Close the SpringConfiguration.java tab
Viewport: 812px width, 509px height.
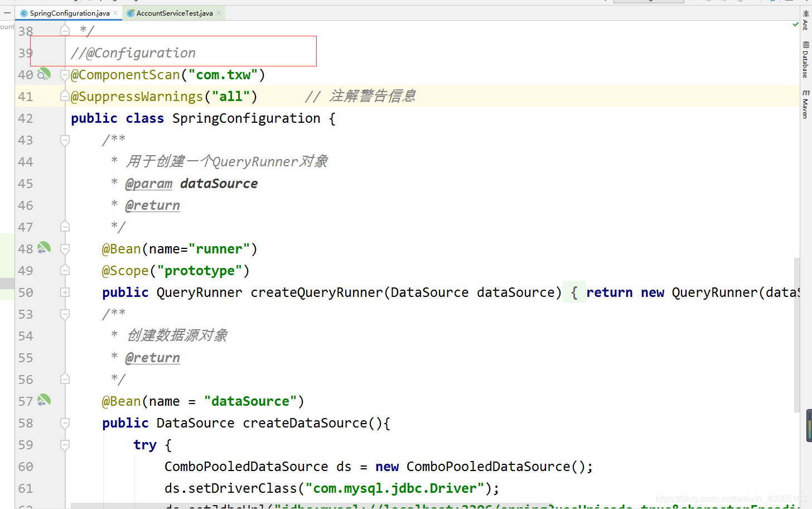[x=116, y=13]
